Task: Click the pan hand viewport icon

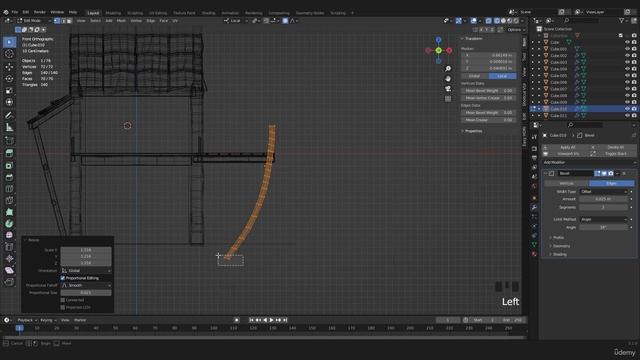Action: pos(448,79)
